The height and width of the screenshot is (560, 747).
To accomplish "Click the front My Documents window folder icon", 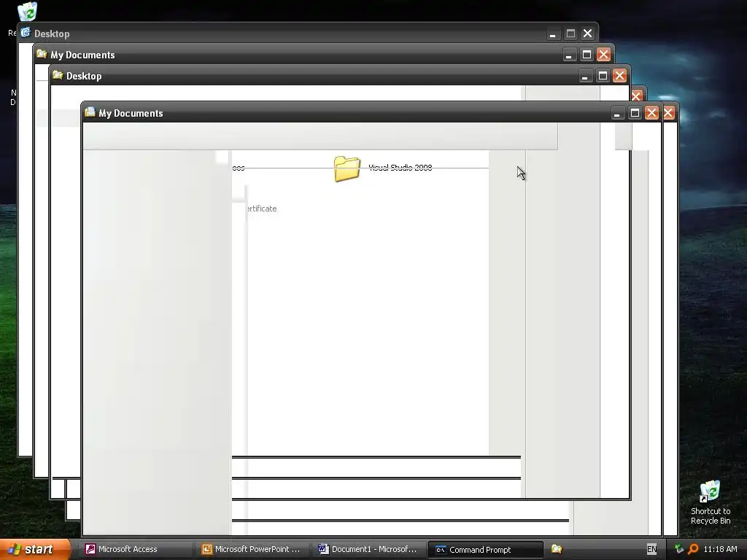I will (x=90, y=112).
